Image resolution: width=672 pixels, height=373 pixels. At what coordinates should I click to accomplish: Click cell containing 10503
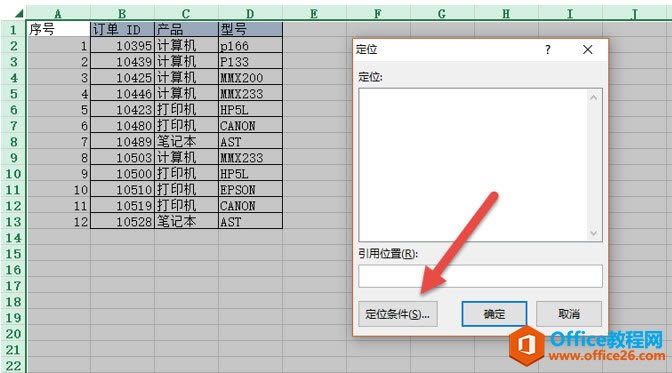[x=122, y=157]
